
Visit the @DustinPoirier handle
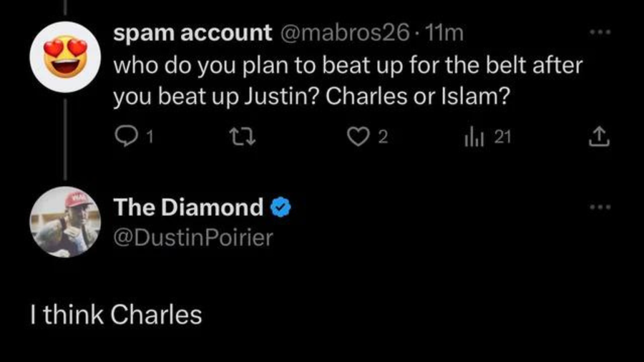[x=193, y=237]
